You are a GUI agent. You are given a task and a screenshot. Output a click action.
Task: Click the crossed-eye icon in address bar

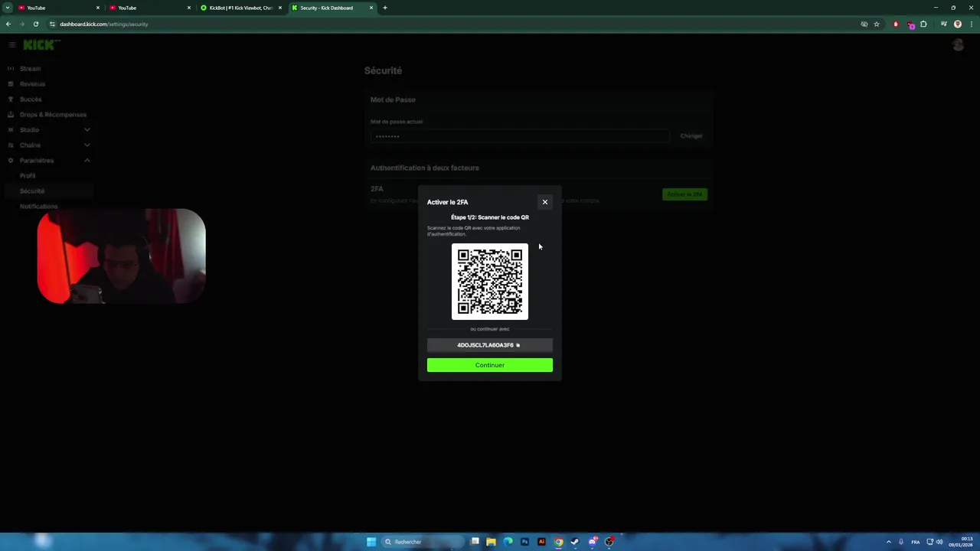(864, 24)
